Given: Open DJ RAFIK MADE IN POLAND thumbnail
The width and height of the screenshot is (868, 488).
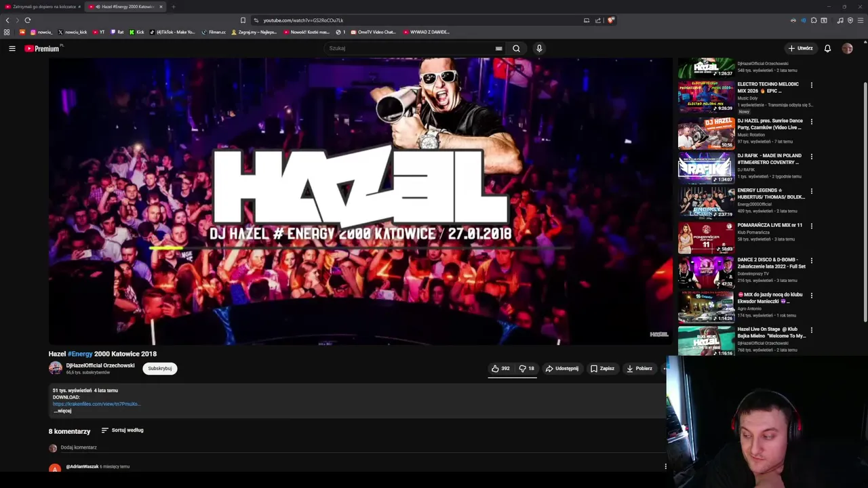Looking at the screenshot, I should point(706,167).
